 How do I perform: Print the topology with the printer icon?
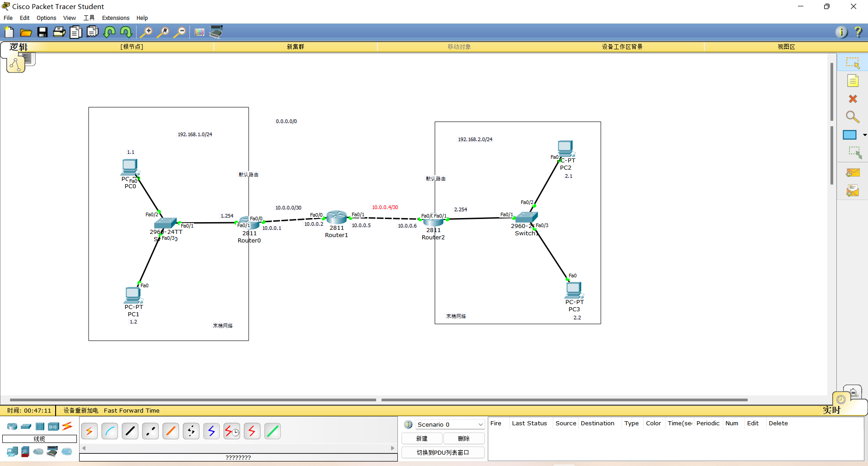point(59,32)
